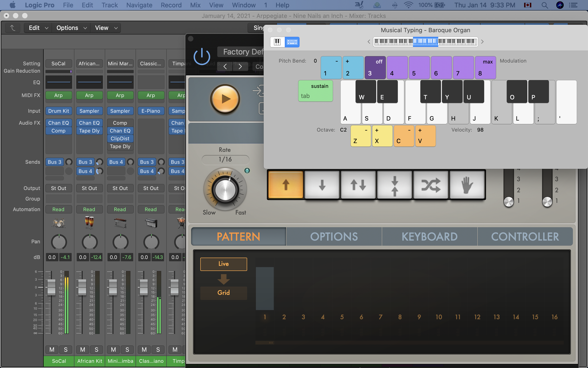Viewport: 588px width, 368px height.
Task: Solo the SoCal channel
Action: tap(66, 350)
